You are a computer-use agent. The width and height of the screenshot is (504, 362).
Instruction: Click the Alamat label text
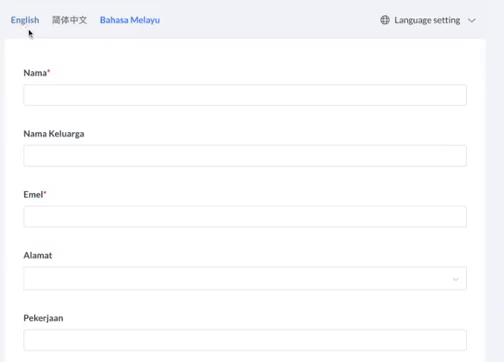pos(38,255)
